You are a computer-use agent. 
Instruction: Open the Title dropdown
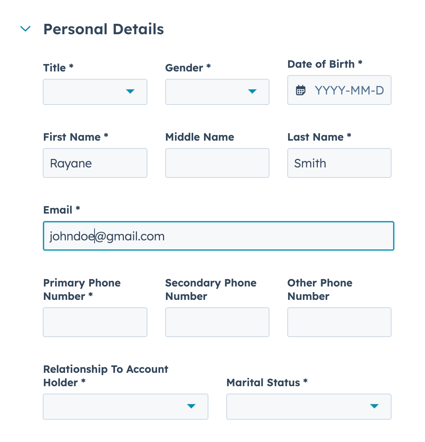pyautogui.click(x=95, y=92)
